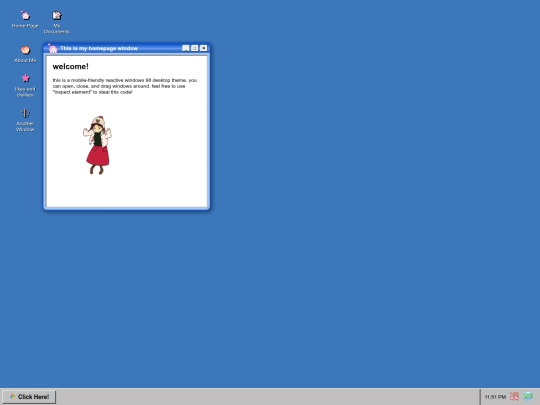
Task: Close the homepage window
Action: 204,48
